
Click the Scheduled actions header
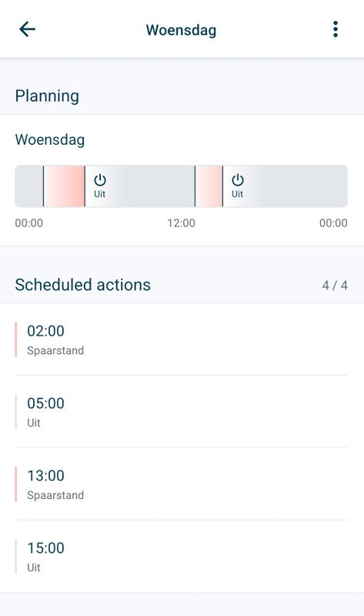click(x=83, y=285)
